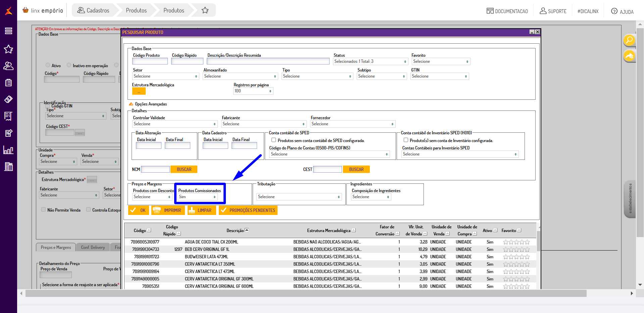Image resolution: width=644 pixels, height=313 pixels.
Task: Expand the Status dropdown
Action: click(370, 61)
